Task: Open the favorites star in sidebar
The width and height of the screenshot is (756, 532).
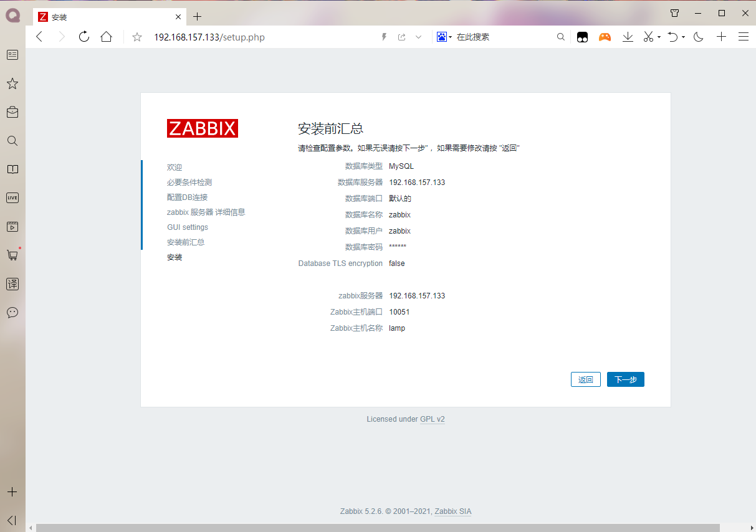Action: point(12,83)
